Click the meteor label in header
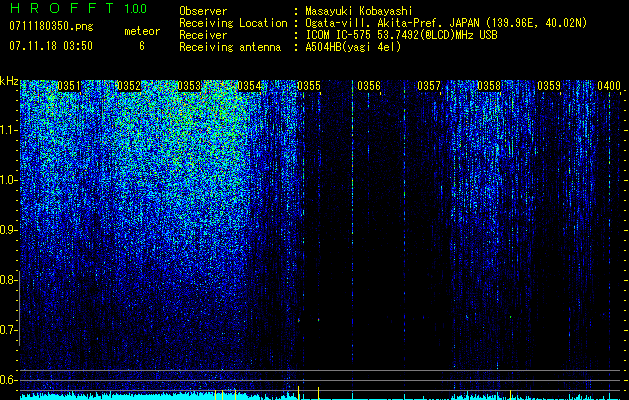The height and width of the screenshot is (400, 629). [x=142, y=31]
